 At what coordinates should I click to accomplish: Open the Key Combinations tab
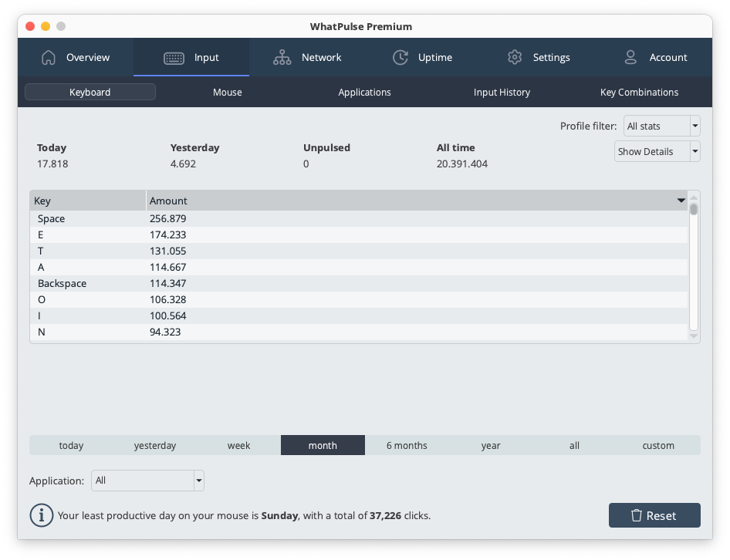pyautogui.click(x=639, y=92)
